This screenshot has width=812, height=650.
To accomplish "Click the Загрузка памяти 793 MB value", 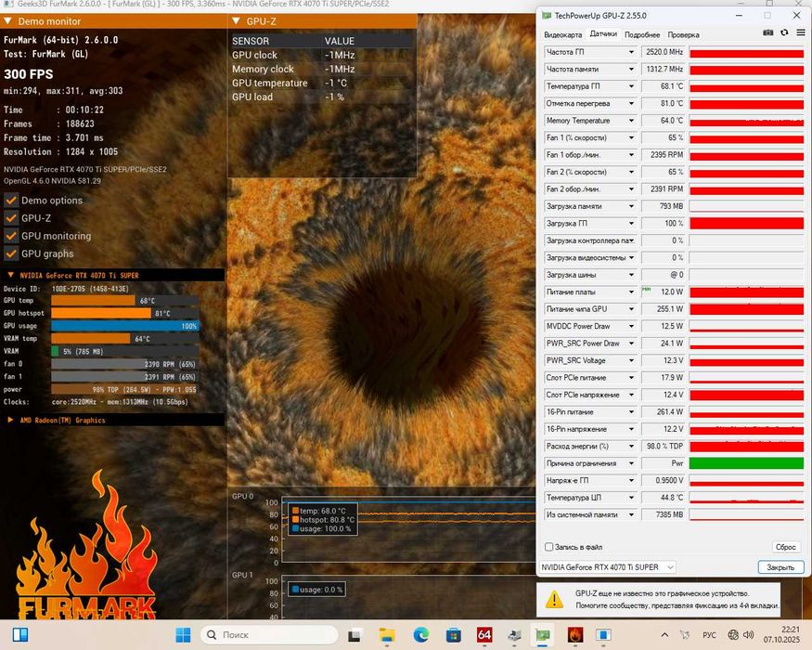I will (x=664, y=206).
